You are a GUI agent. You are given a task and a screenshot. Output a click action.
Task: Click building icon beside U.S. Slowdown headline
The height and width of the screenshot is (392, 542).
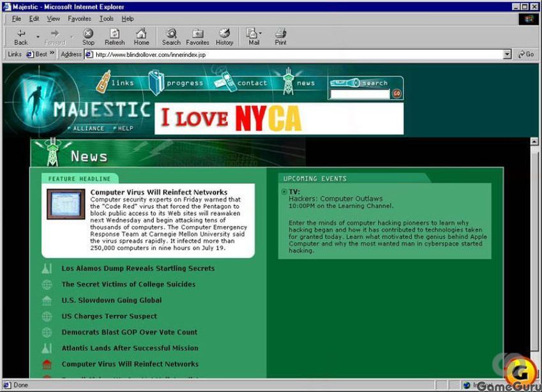(x=47, y=301)
